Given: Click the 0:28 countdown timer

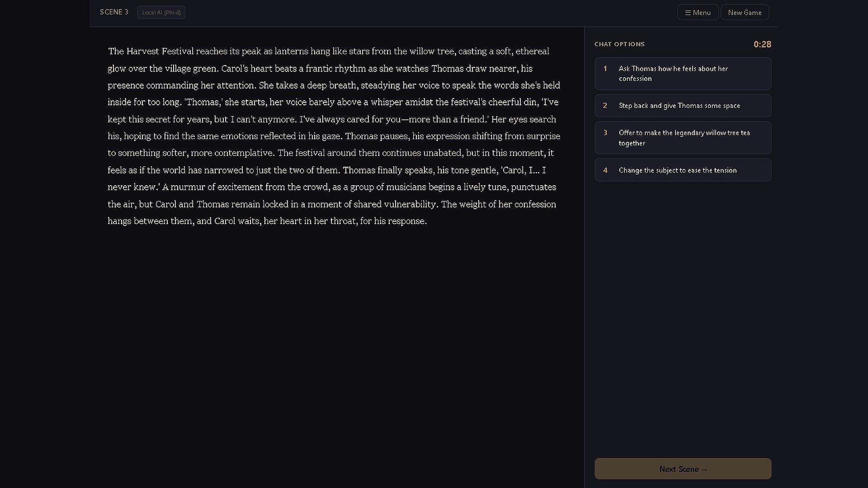Looking at the screenshot, I should pos(762,44).
